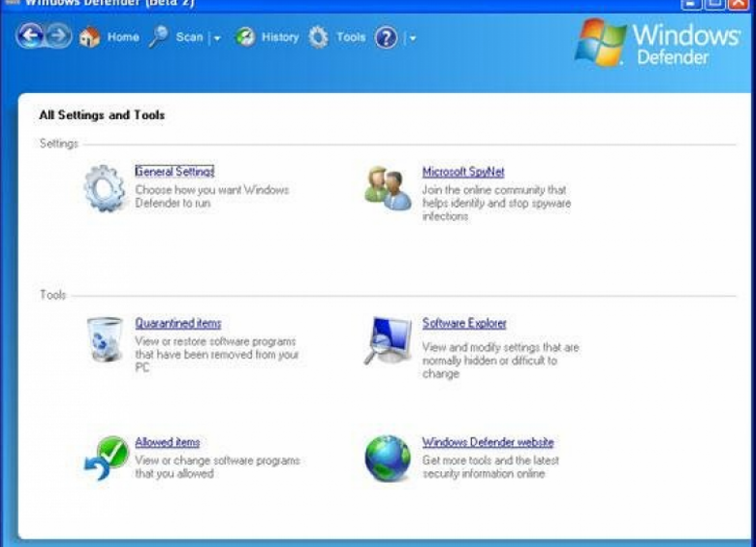
Task: Click the Microsoft SpyNet people icon
Action: click(388, 188)
